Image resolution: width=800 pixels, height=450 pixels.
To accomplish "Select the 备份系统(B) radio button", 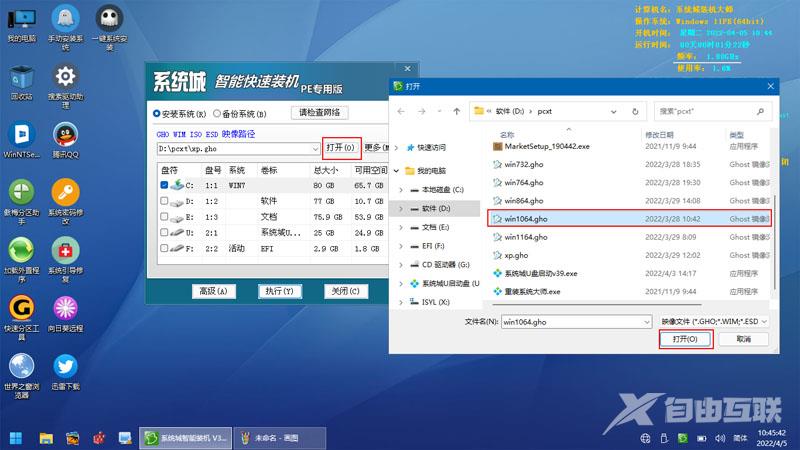I will [217, 113].
